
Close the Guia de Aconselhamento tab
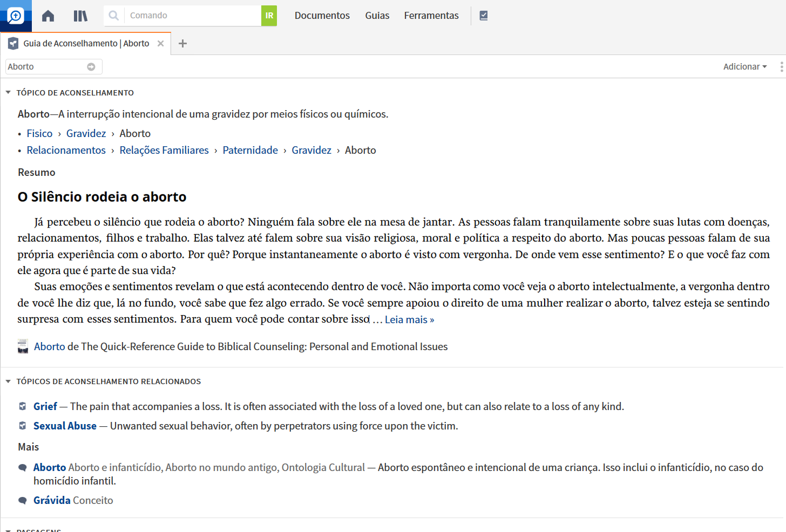[x=160, y=44]
